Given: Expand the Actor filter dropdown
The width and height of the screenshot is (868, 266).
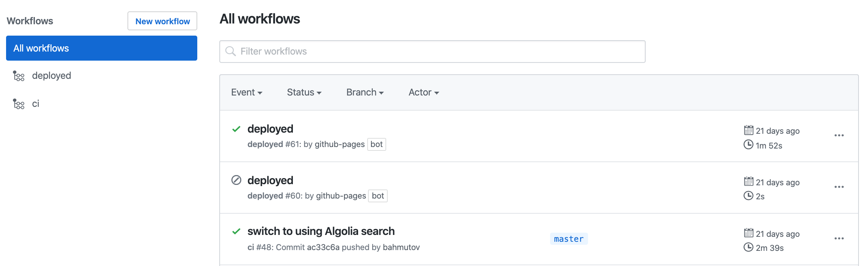Looking at the screenshot, I should 424,92.
